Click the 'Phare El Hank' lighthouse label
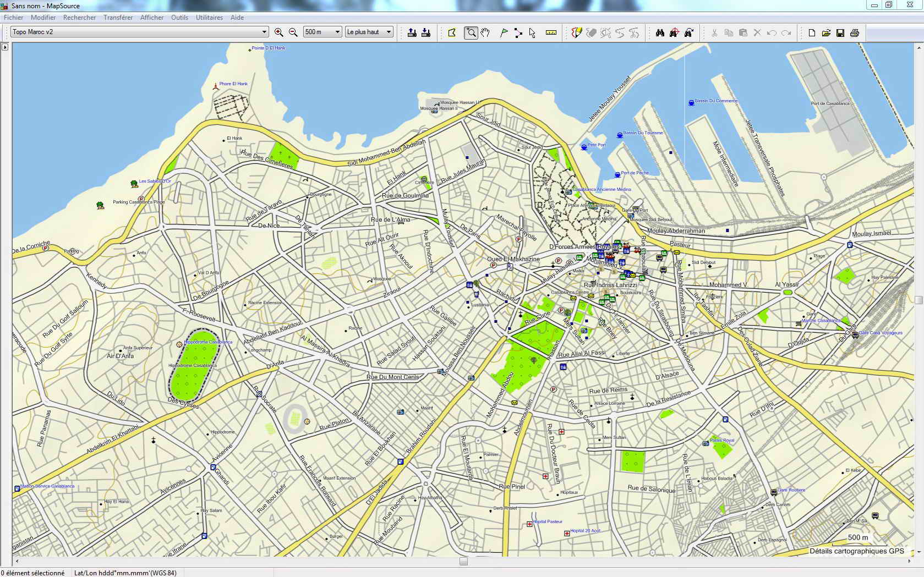This screenshot has height=577, width=924. (233, 84)
